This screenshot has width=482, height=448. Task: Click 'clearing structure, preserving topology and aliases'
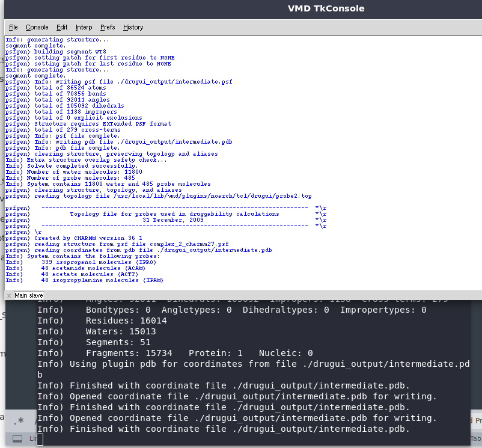pyautogui.click(x=112, y=154)
